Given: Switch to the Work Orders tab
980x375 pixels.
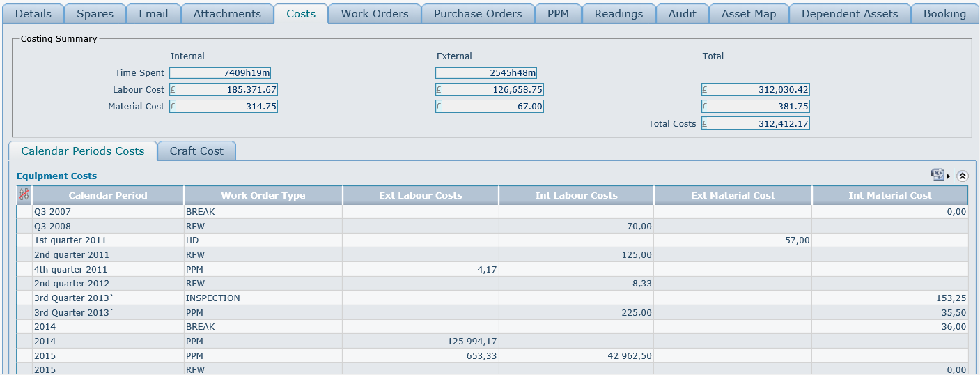Looking at the screenshot, I should pyautogui.click(x=375, y=14).
